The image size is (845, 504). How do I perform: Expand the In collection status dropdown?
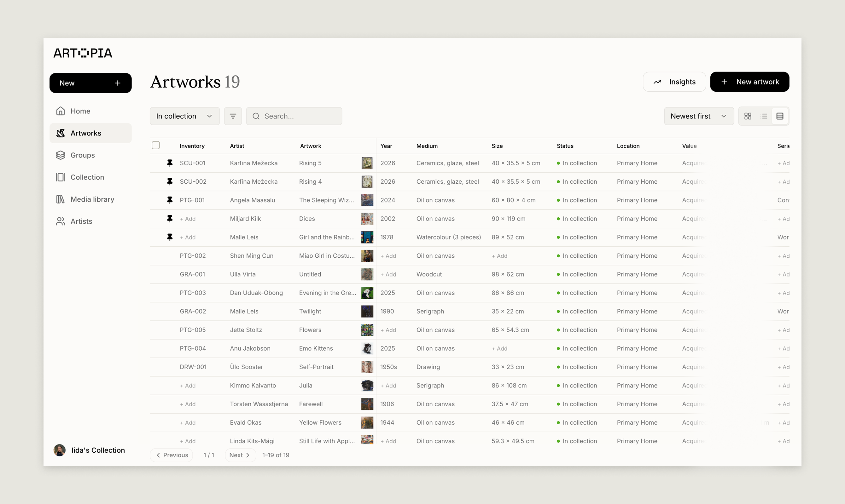click(184, 116)
